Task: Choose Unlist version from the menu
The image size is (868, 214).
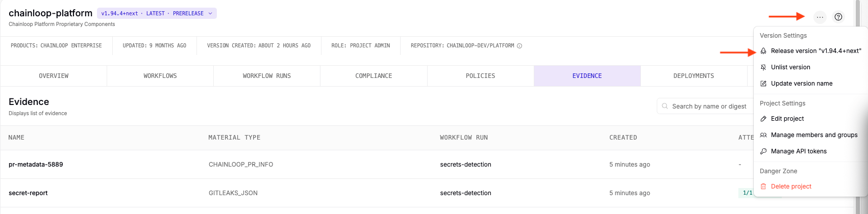Action: click(x=810, y=67)
